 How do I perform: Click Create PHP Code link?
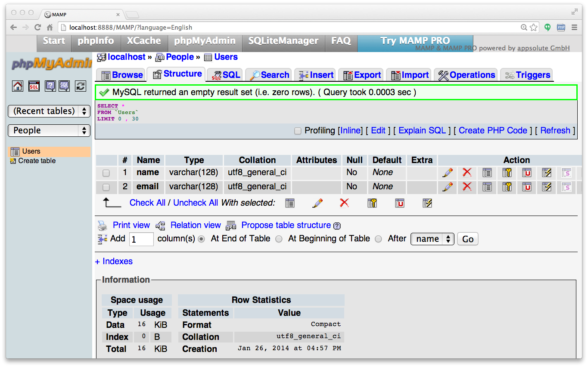pyautogui.click(x=493, y=130)
